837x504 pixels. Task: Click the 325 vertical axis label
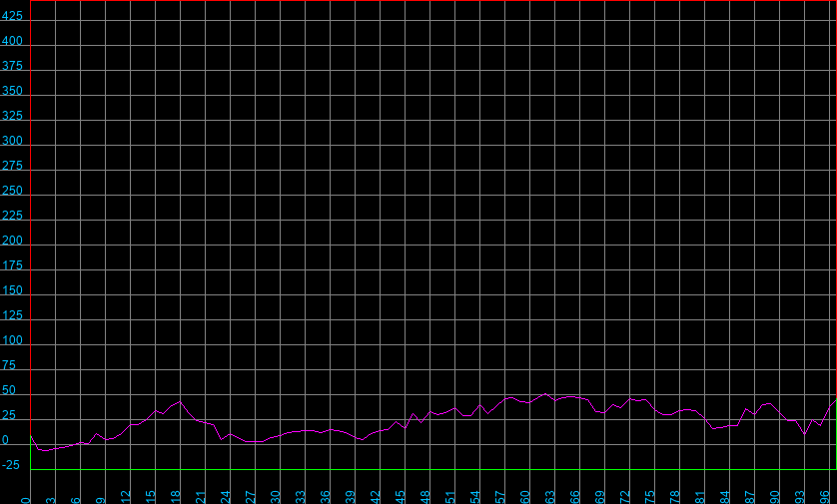[x=12, y=116]
